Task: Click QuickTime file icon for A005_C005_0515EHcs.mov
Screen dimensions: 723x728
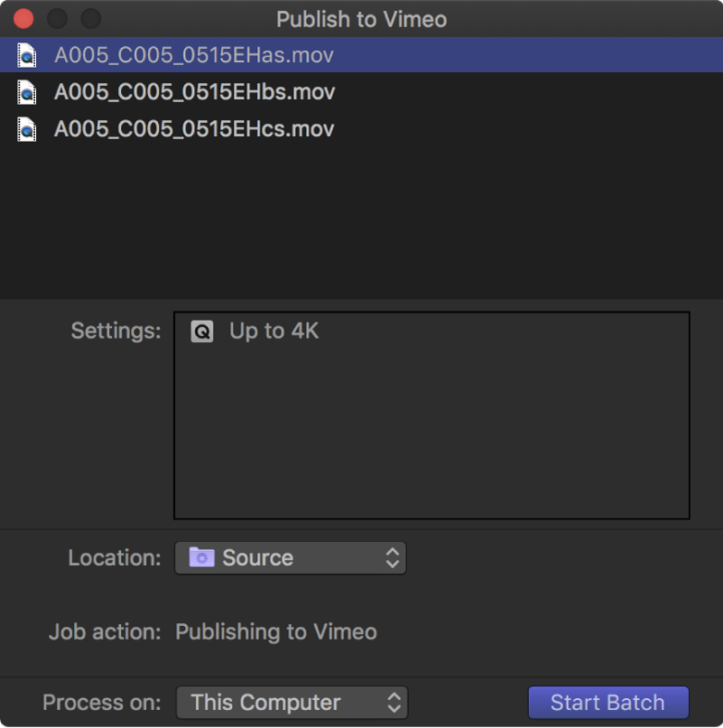Action: click(x=26, y=129)
